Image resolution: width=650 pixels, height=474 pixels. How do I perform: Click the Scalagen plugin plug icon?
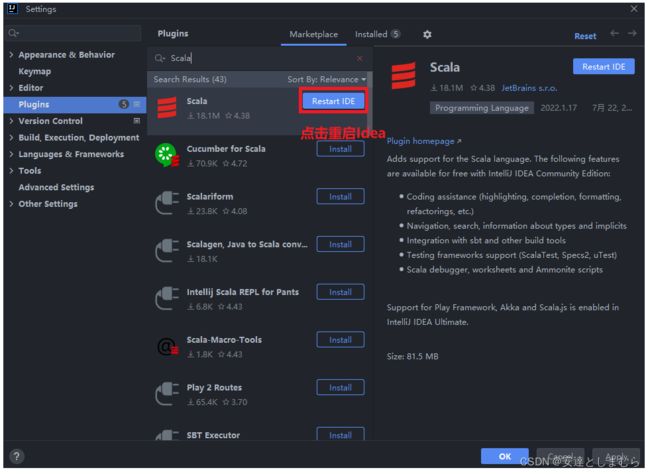[x=167, y=250]
